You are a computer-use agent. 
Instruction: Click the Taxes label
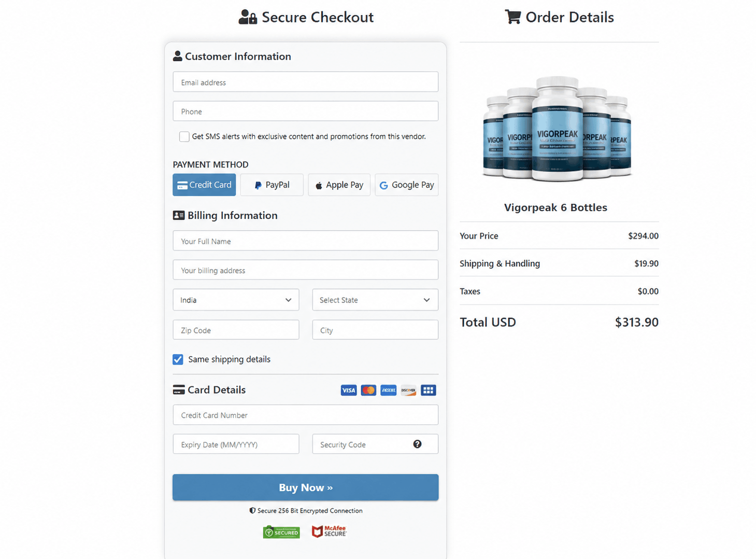(470, 291)
